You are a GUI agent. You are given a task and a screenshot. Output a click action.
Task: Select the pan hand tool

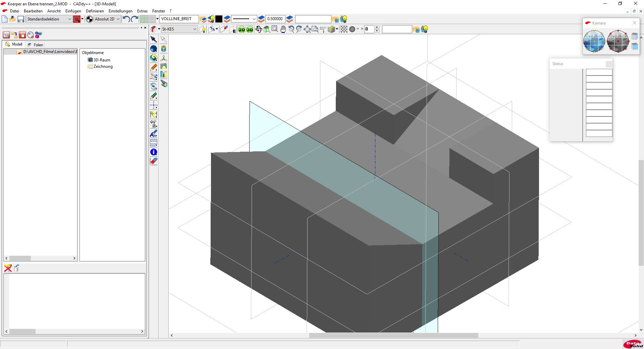pyautogui.click(x=283, y=30)
